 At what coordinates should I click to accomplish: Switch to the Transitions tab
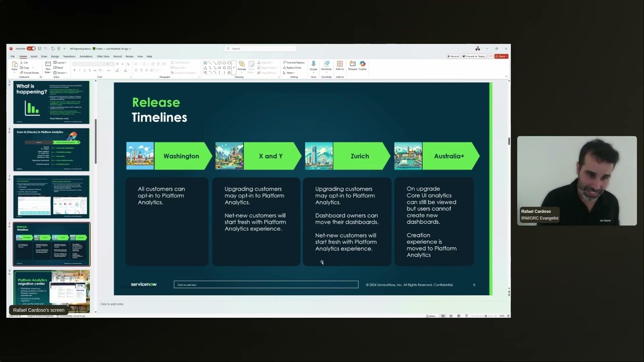(x=69, y=56)
